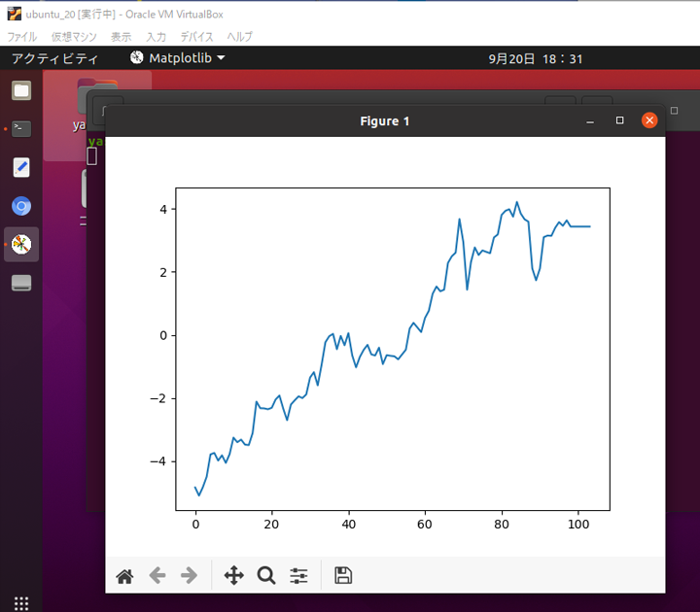700x612 pixels.
Task: Open the configure subplots sliders tool
Action: tap(298, 575)
